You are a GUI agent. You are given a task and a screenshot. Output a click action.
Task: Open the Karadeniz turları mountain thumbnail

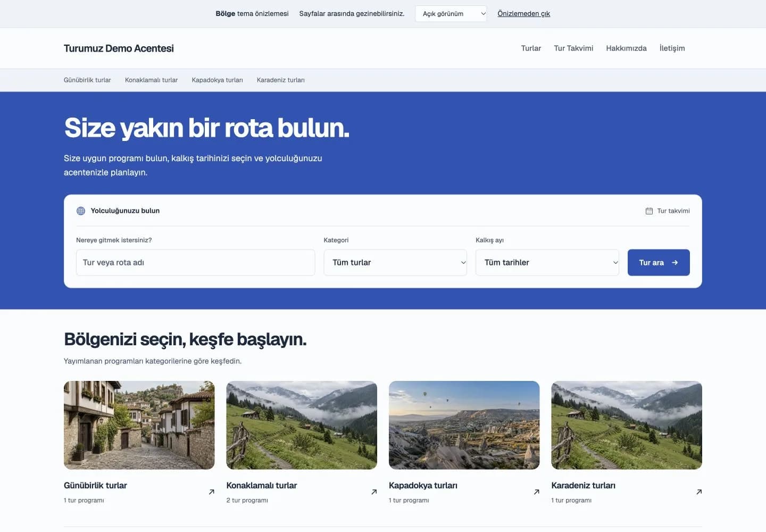627,425
